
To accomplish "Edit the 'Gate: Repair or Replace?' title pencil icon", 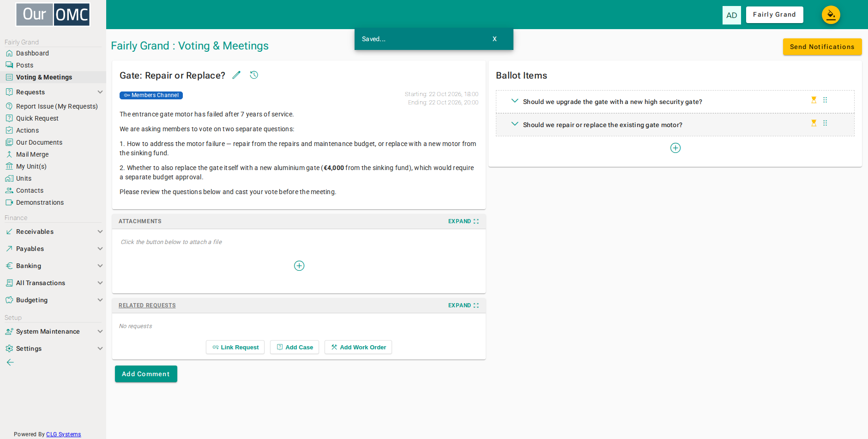I will coord(236,75).
